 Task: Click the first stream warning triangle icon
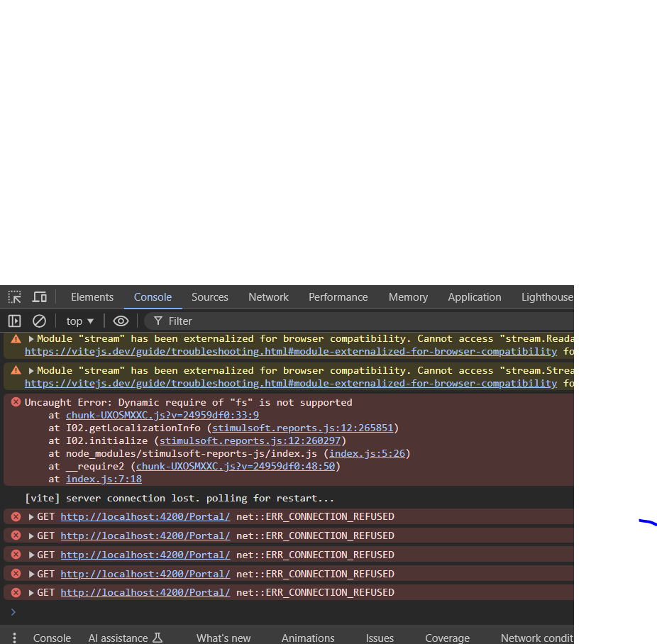click(x=16, y=339)
